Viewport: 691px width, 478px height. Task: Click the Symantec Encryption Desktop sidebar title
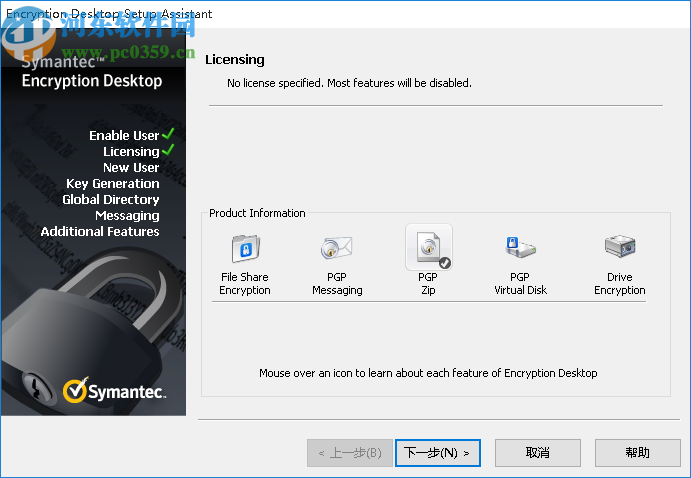click(x=92, y=72)
